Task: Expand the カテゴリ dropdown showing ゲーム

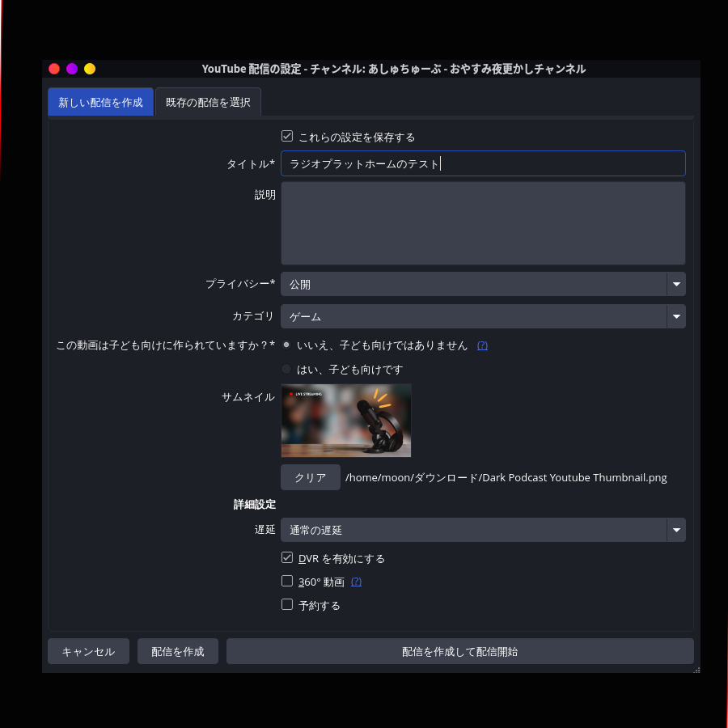Action: tap(483, 316)
